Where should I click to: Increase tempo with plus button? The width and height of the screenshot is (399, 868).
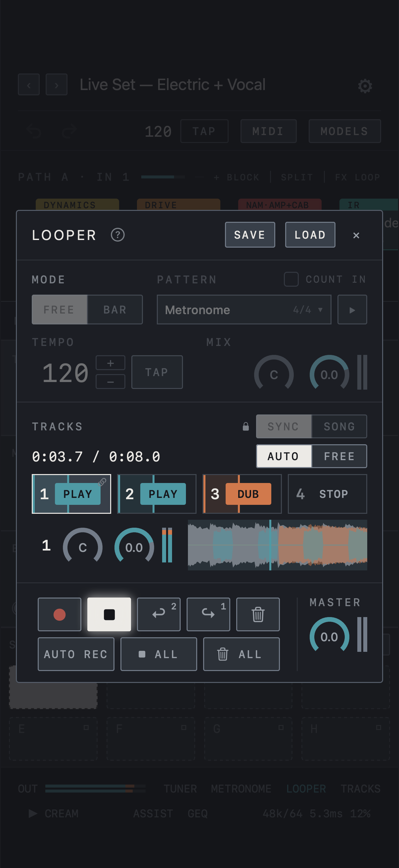[111, 363]
